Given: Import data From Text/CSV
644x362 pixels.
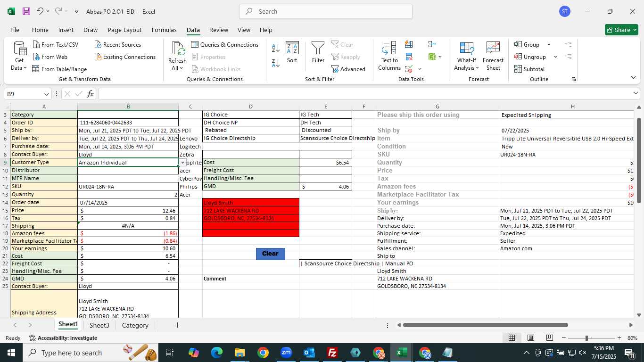Looking at the screenshot, I should pos(56,44).
